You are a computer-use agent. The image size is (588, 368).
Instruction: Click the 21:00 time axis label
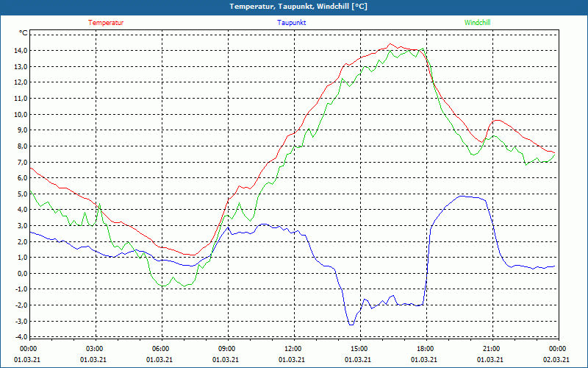pyautogui.click(x=492, y=349)
